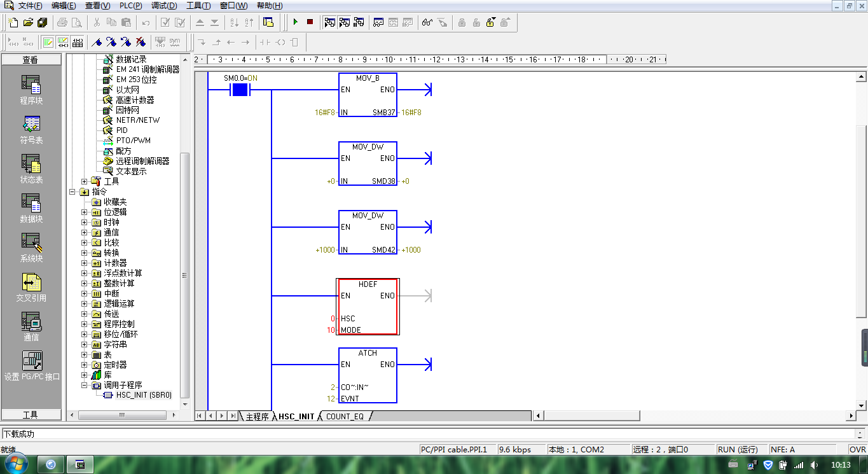Open the PLC(P) menu
This screenshot has height=474, width=868.
point(130,6)
